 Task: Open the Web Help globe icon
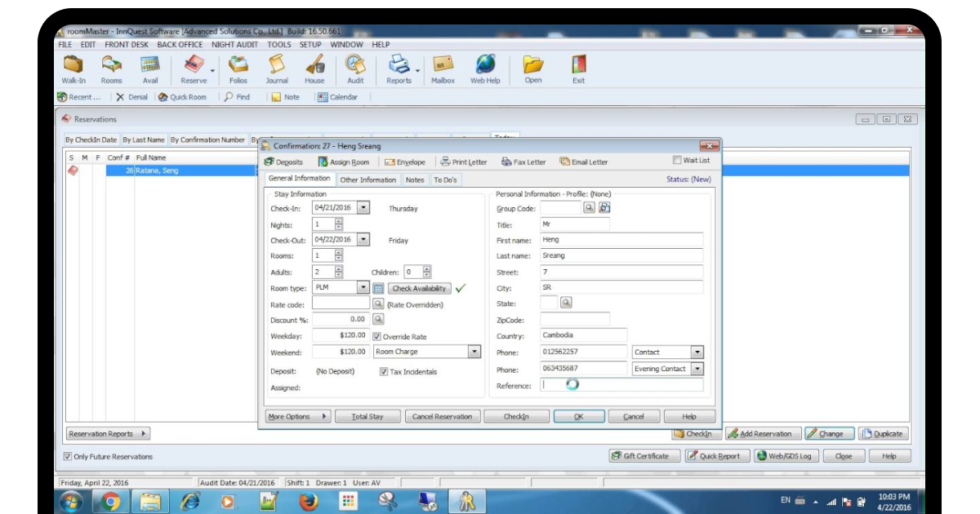[x=485, y=69]
